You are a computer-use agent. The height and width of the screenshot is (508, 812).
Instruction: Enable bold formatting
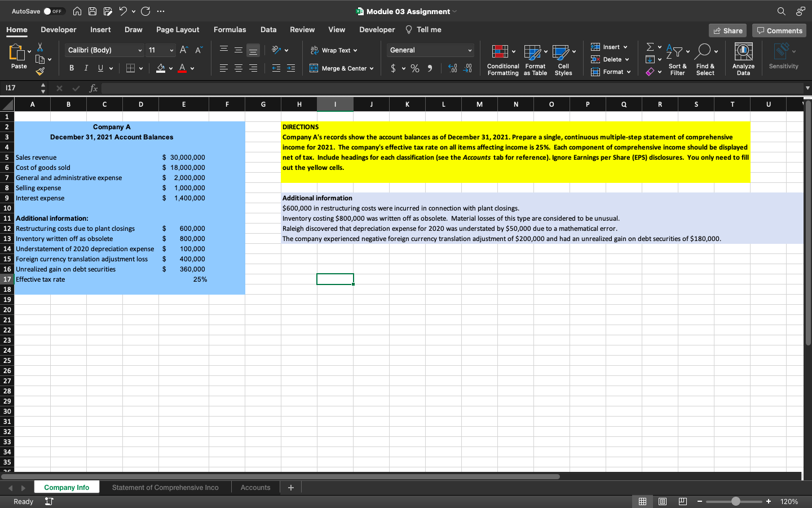click(71, 68)
